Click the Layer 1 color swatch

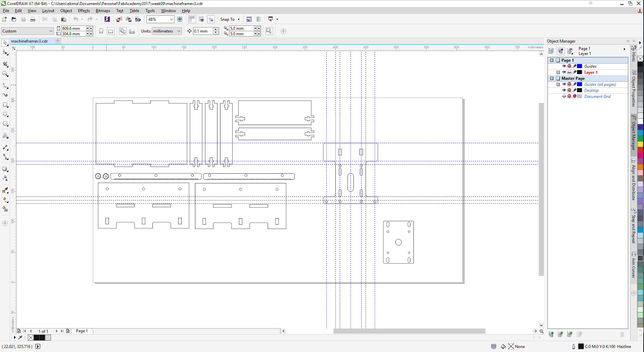point(579,72)
